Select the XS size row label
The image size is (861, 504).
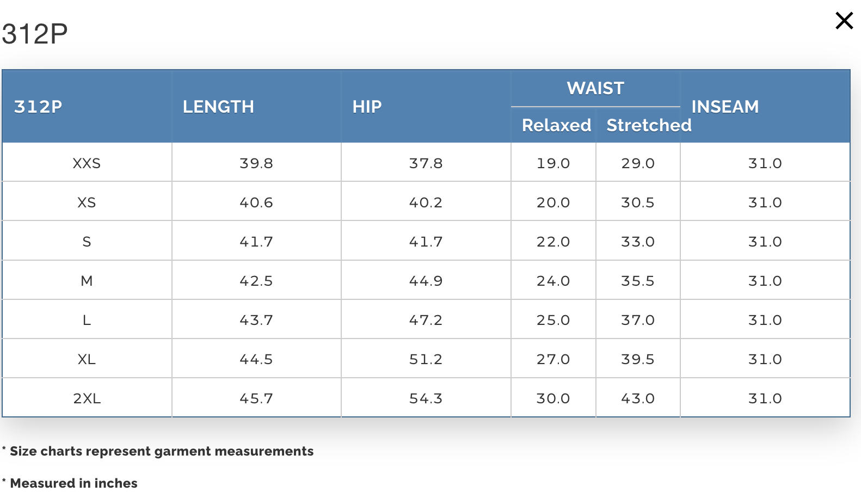[x=87, y=202]
